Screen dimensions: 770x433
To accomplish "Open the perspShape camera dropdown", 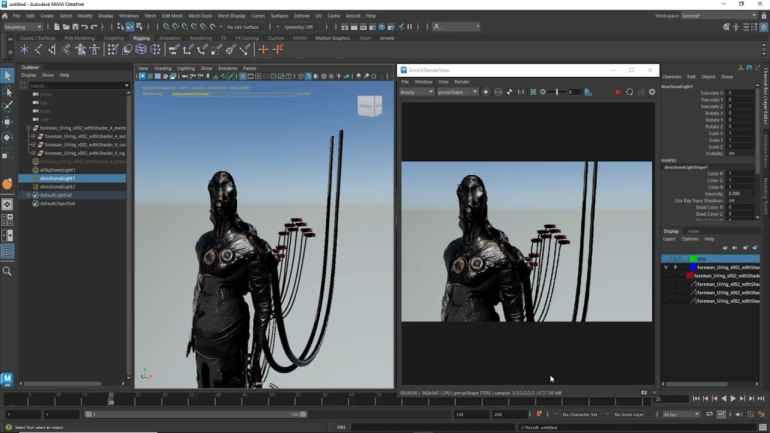I will 457,92.
